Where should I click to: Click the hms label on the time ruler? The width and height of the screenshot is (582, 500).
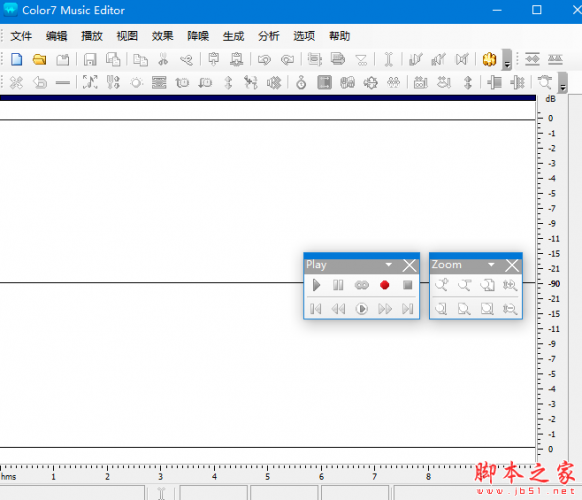click(9, 477)
